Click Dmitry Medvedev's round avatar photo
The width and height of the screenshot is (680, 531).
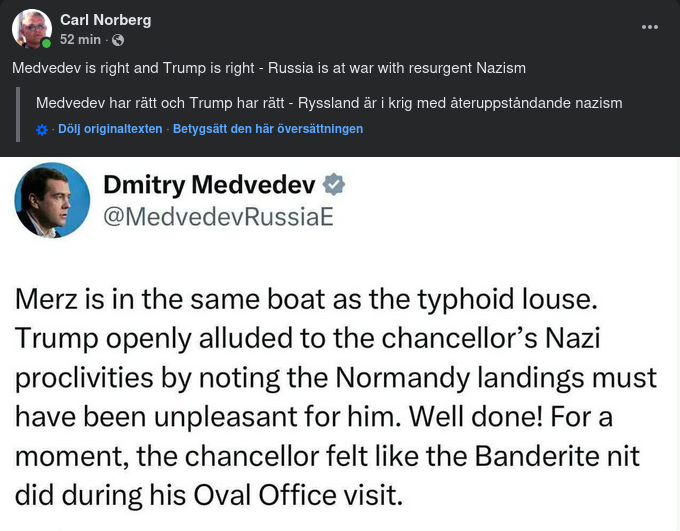tap(52, 200)
